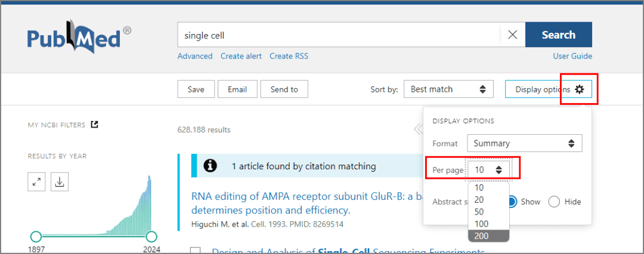
Task: Click inside the search query field
Action: point(338,35)
